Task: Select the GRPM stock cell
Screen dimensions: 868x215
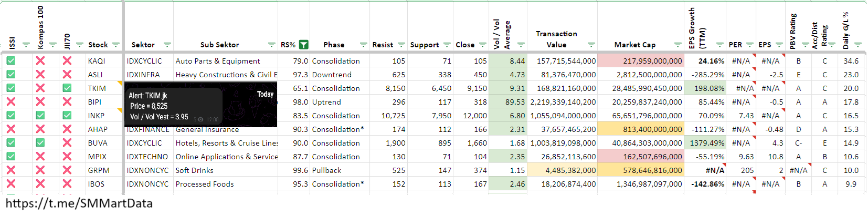Action: [99, 170]
